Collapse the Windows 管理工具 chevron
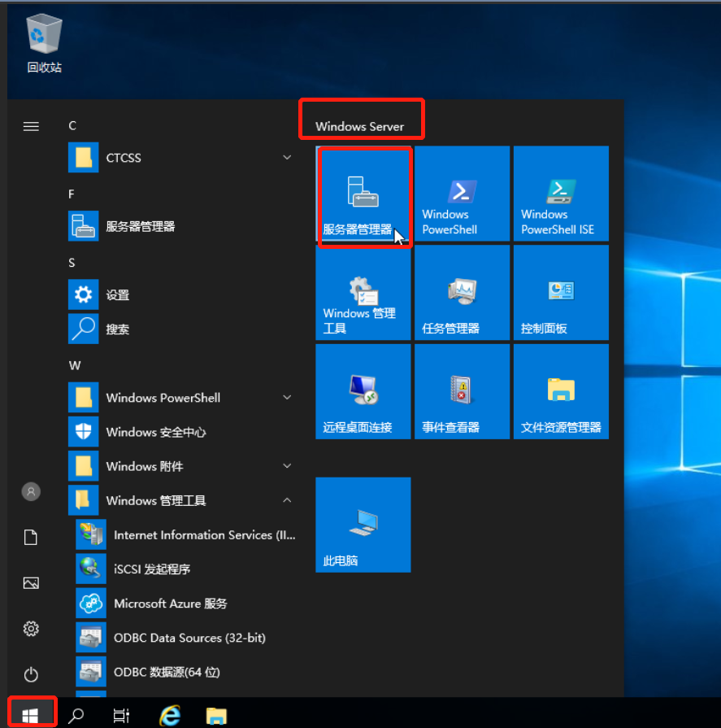Viewport: 721px width, 728px height. [x=287, y=500]
